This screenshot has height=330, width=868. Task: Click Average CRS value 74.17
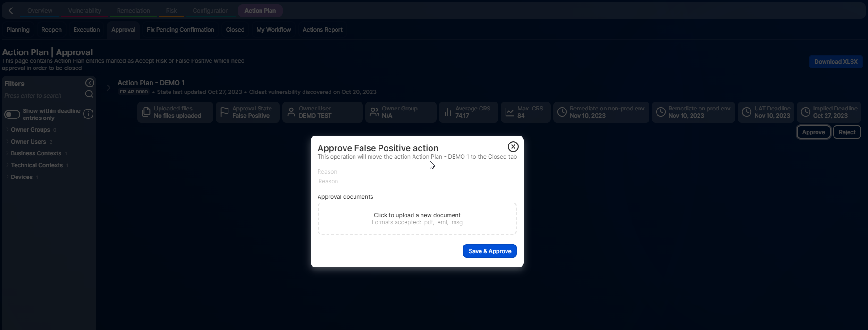tap(462, 116)
